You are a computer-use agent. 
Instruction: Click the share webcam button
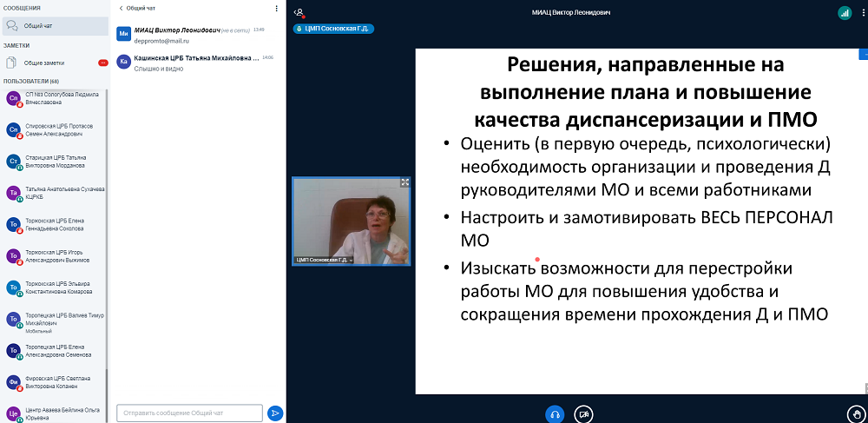coord(584,414)
